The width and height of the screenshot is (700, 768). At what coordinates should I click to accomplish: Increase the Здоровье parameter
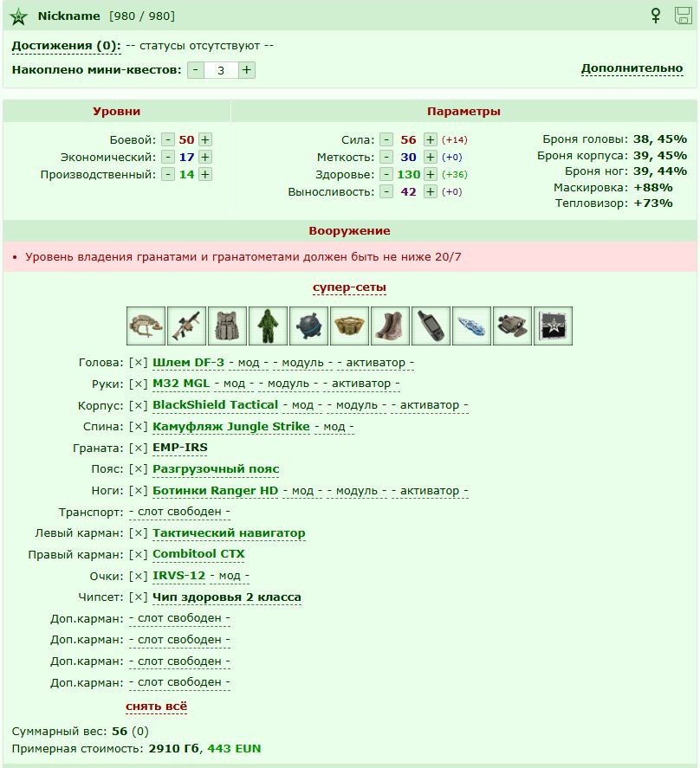click(430, 174)
